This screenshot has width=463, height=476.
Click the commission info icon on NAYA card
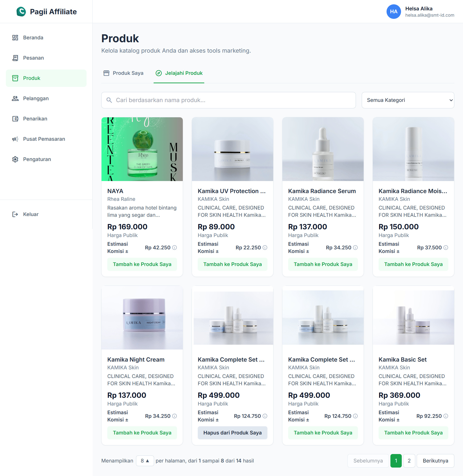pos(175,247)
